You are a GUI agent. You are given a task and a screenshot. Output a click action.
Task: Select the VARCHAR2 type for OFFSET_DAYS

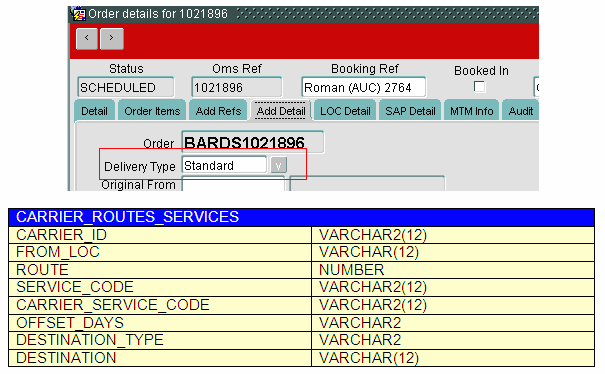point(453,323)
